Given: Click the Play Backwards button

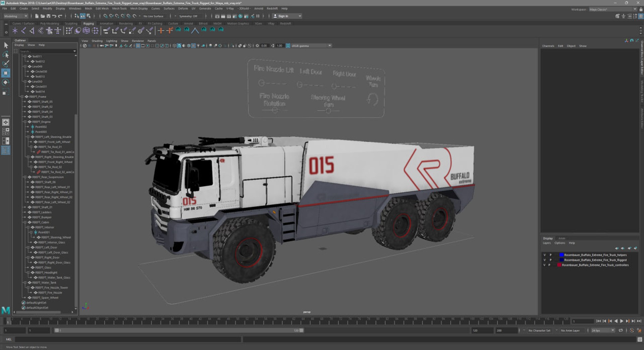Looking at the screenshot, I should (x=616, y=321).
